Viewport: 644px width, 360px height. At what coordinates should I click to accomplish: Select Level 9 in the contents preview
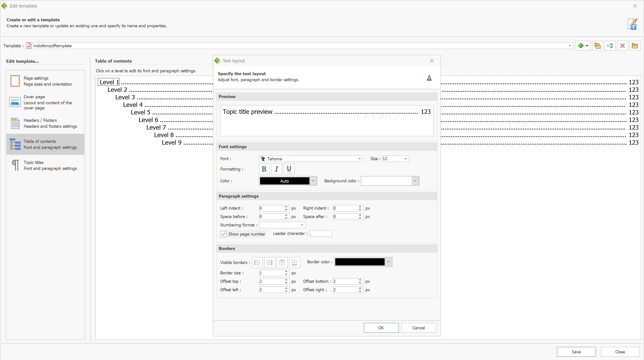point(171,142)
